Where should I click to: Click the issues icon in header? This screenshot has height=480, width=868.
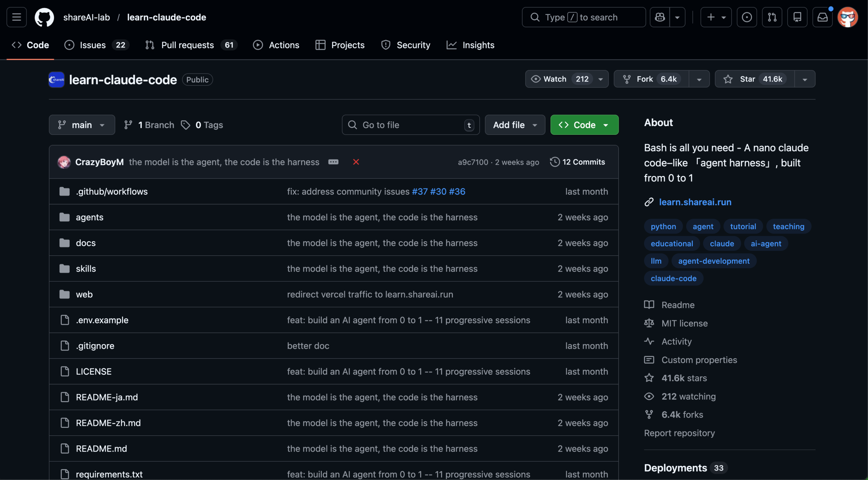click(747, 17)
